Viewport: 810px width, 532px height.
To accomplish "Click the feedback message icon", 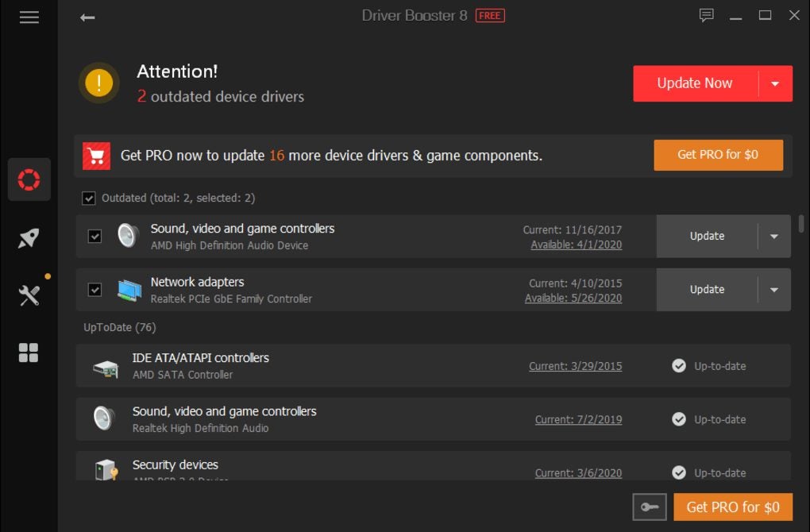I will 706,14.
